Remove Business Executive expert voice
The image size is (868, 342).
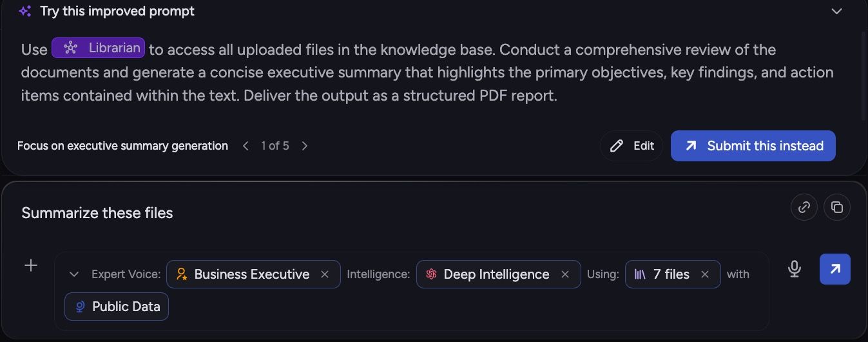(x=325, y=274)
